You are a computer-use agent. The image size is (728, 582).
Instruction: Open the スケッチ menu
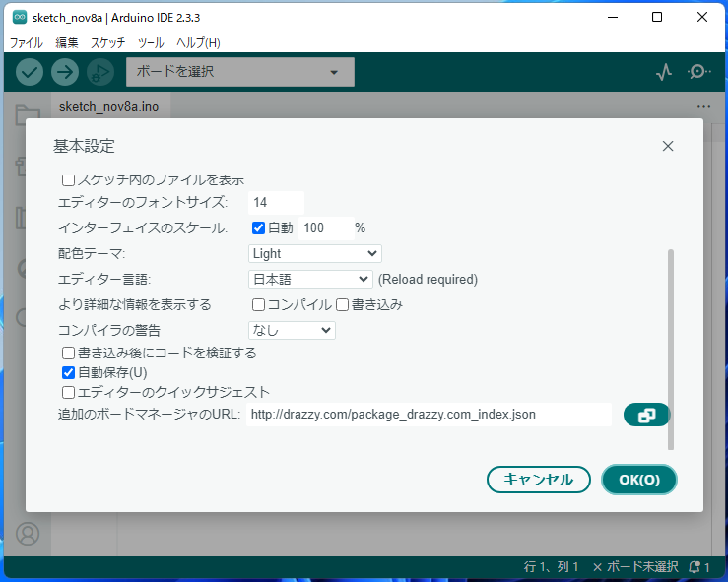point(107,43)
